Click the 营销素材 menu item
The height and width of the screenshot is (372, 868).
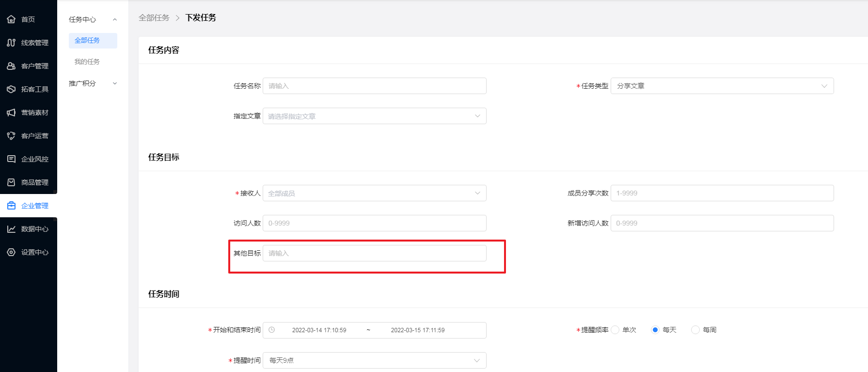29,113
